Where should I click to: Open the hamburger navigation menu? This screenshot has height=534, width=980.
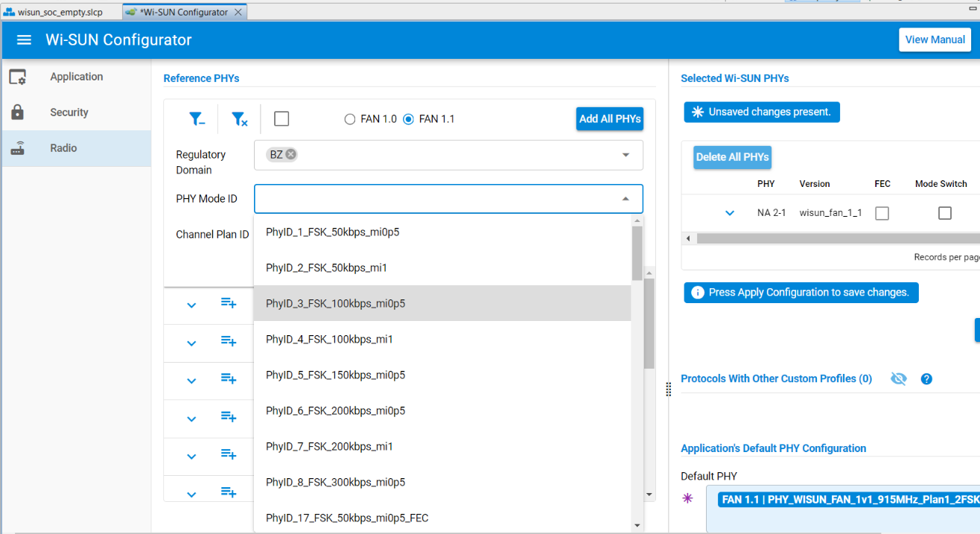click(x=24, y=40)
